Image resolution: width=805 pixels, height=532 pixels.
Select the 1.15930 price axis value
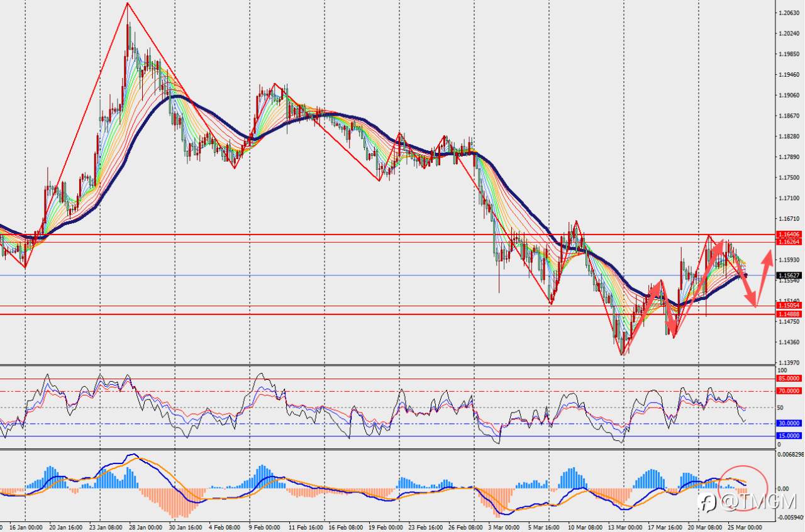tap(790, 260)
